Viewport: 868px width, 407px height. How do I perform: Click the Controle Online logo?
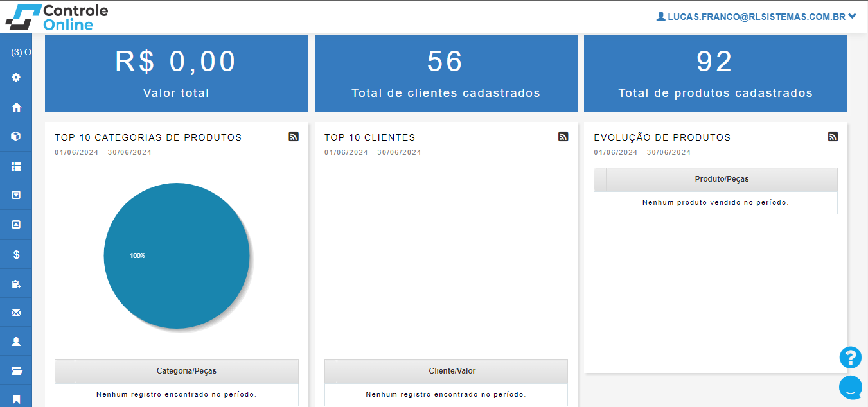tap(57, 17)
